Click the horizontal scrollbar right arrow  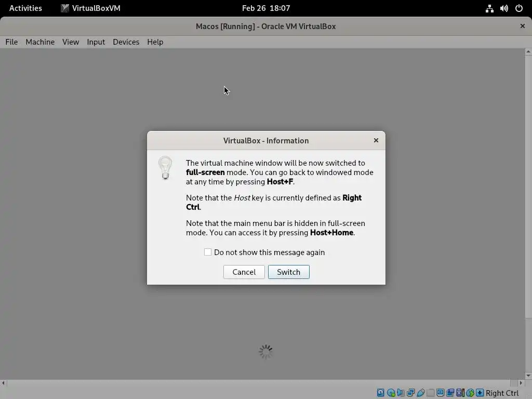521,383
